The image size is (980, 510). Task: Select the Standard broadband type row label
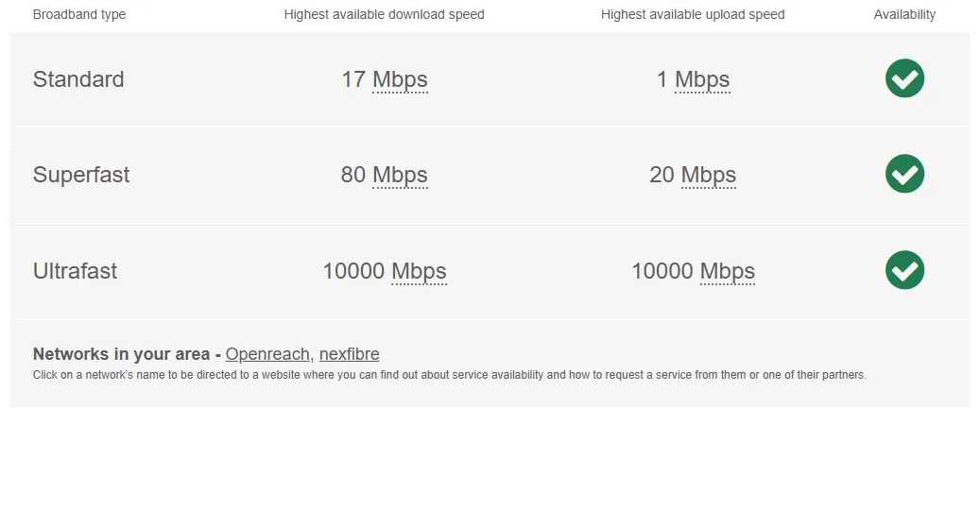tap(78, 79)
